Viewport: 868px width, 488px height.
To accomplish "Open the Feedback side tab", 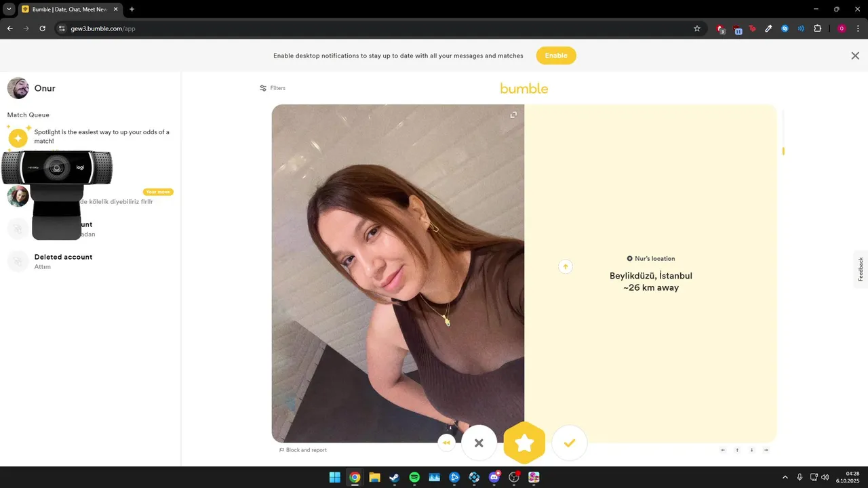I will point(861,269).
